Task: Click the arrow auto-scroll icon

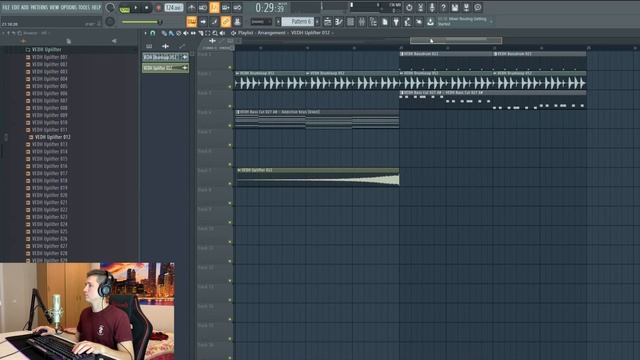Action: [203, 22]
